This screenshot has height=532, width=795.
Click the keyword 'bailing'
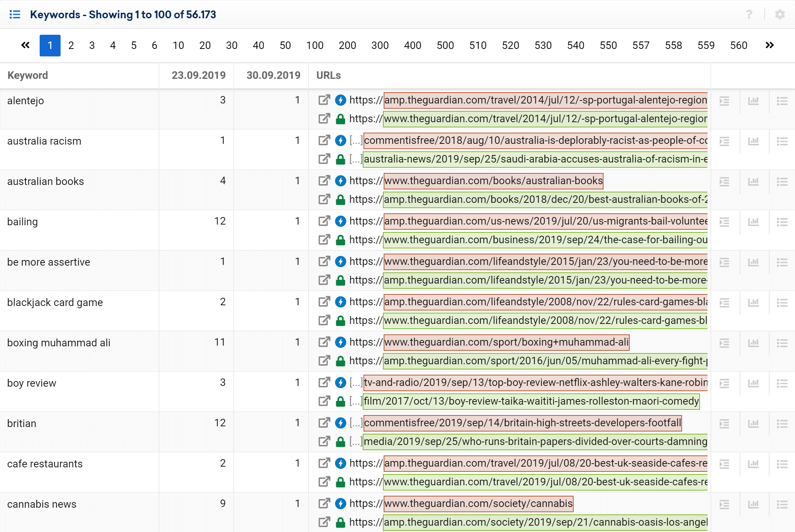pos(22,222)
